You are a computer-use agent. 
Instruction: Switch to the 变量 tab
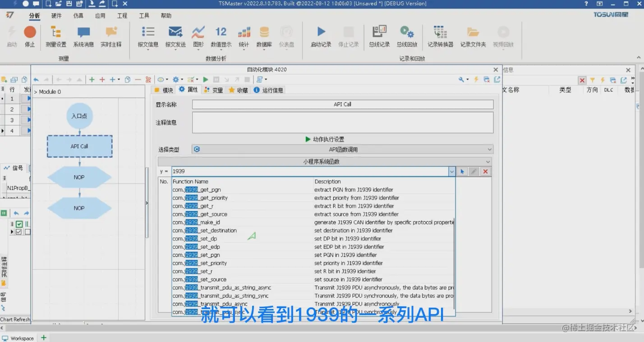click(x=213, y=90)
